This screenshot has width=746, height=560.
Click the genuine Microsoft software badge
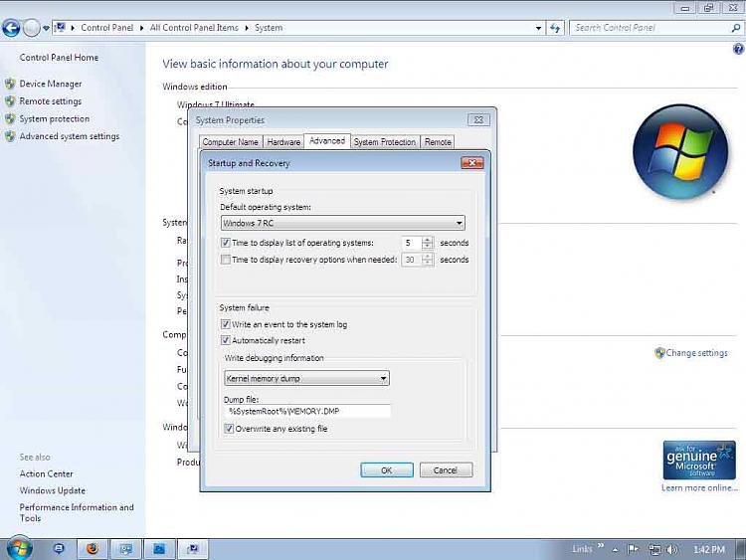(x=699, y=461)
